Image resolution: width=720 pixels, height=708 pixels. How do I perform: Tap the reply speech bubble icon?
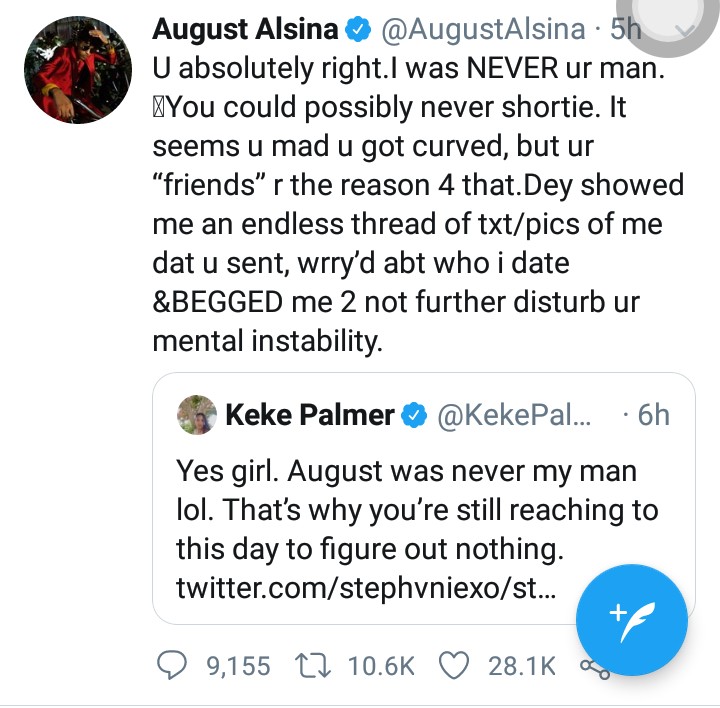coord(174,665)
